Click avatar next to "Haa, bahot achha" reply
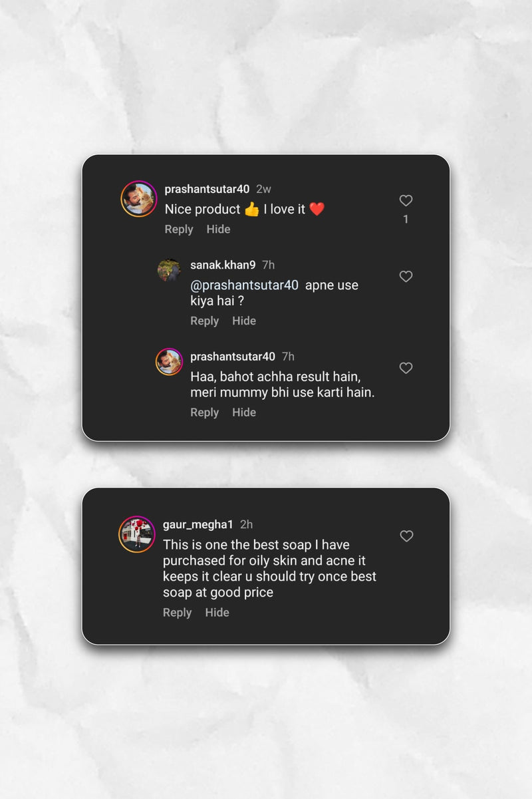 [169, 362]
